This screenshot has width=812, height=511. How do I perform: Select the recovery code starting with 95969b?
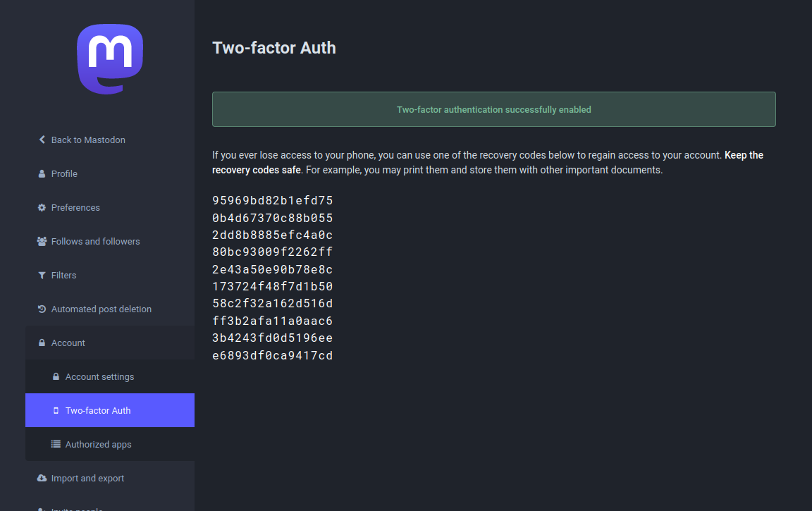tap(273, 200)
